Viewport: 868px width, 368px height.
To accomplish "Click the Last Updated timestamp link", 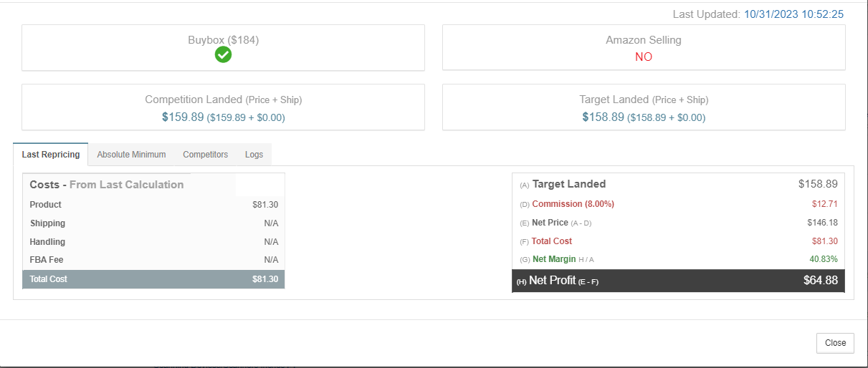I will (x=794, y=14).
